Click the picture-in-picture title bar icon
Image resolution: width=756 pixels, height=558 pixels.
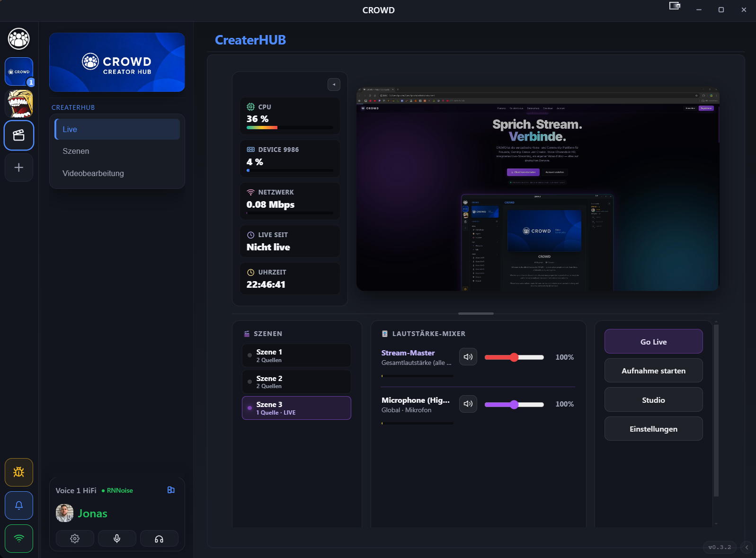675,6
